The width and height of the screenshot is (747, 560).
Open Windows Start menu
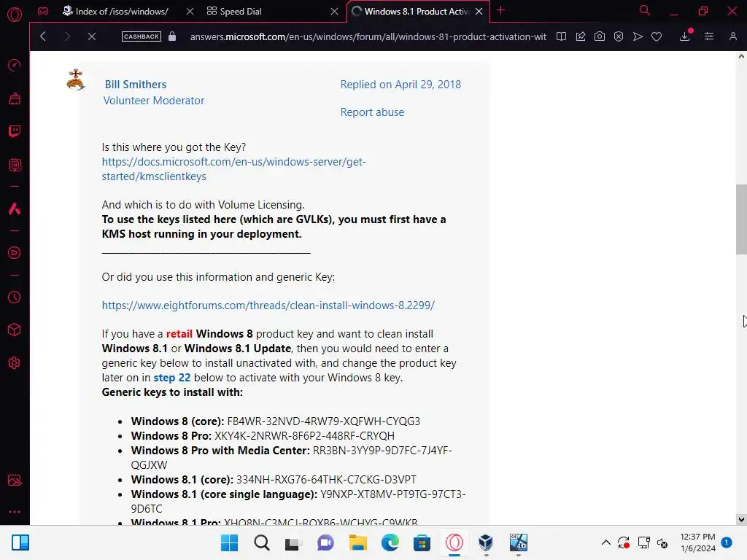click(x=229, y=542)
